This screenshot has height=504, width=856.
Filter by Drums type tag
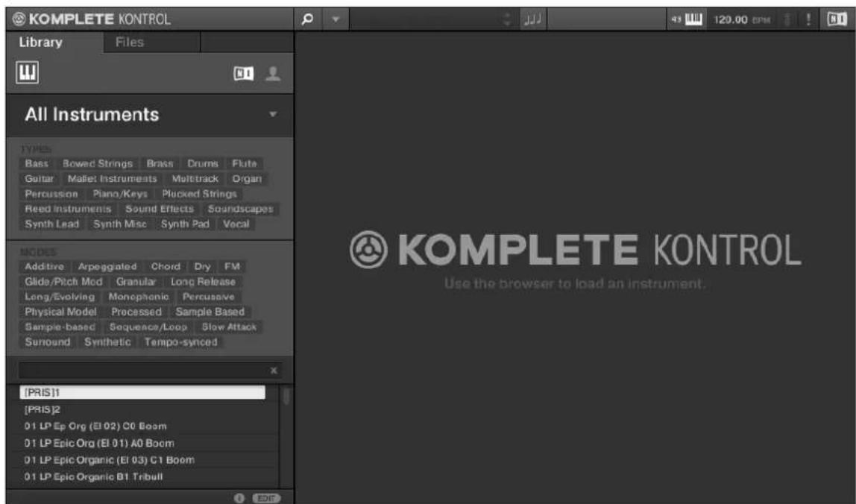tap(203, 163)
